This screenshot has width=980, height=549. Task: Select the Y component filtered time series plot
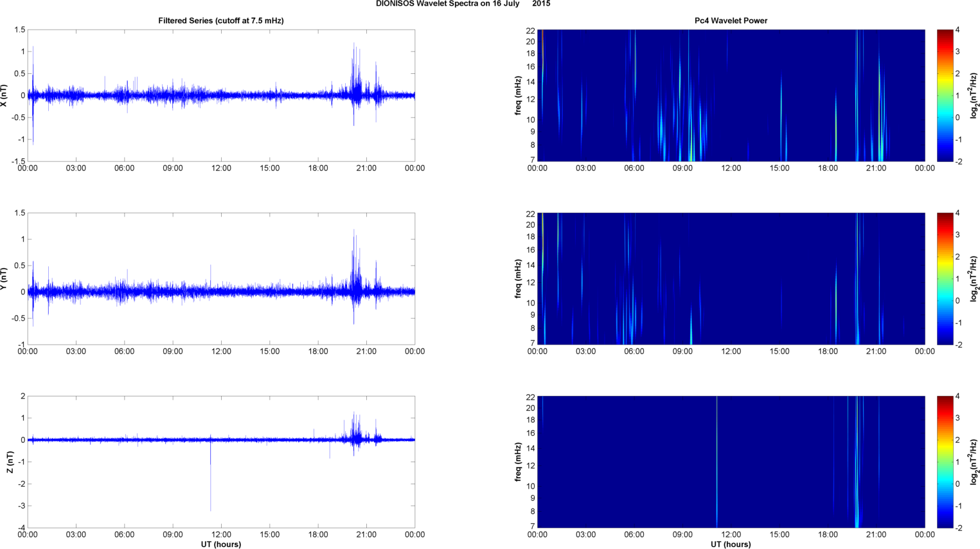pyautogui.click(x=221, y=278)
